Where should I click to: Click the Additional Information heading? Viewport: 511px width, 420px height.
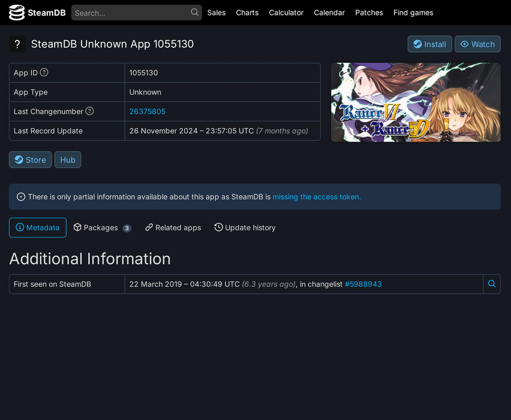coord(90,259)
